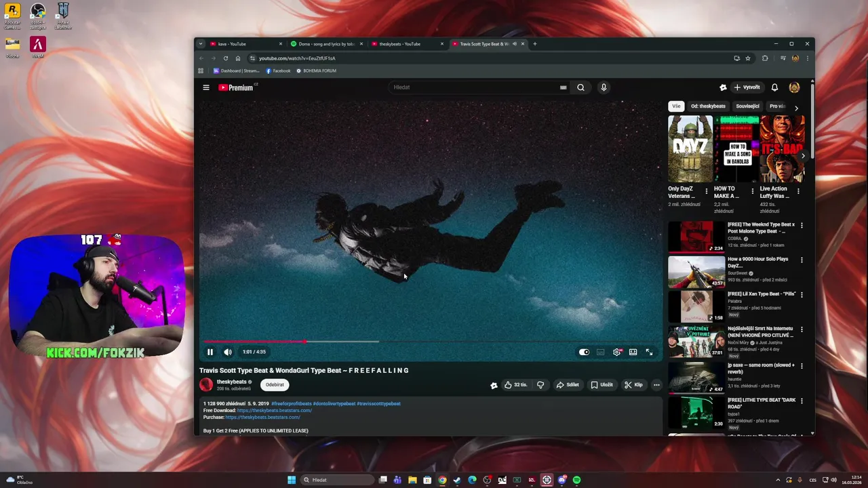Open the theskybeats channel avatar

click(206, 385)
